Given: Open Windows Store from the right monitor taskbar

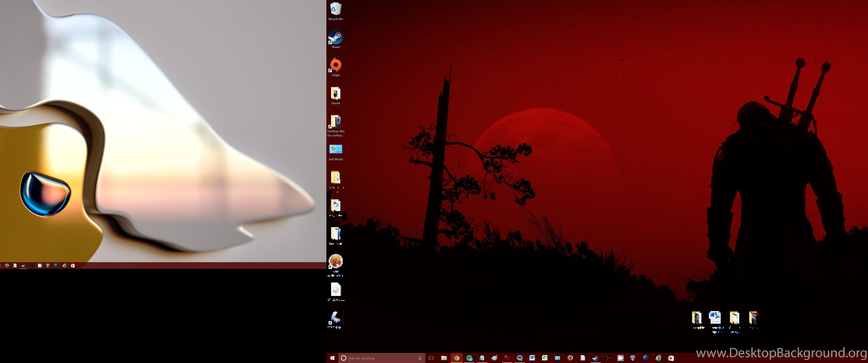Looking at the screenshot, I should 671,358.
